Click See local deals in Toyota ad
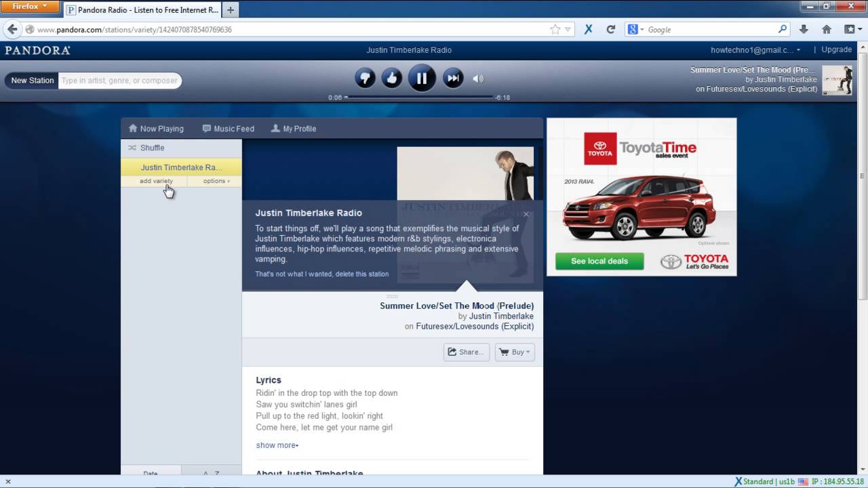868x488 pixels. point(599,261)
